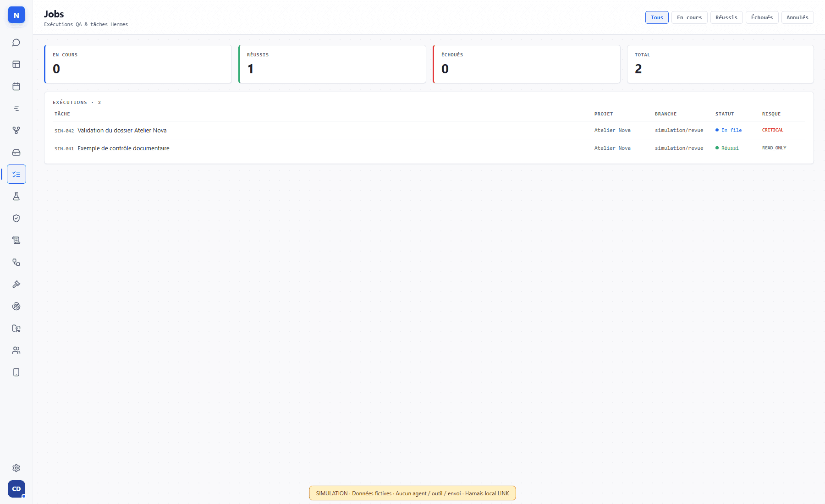Click the Échoués summary card

tap(527, 64)
